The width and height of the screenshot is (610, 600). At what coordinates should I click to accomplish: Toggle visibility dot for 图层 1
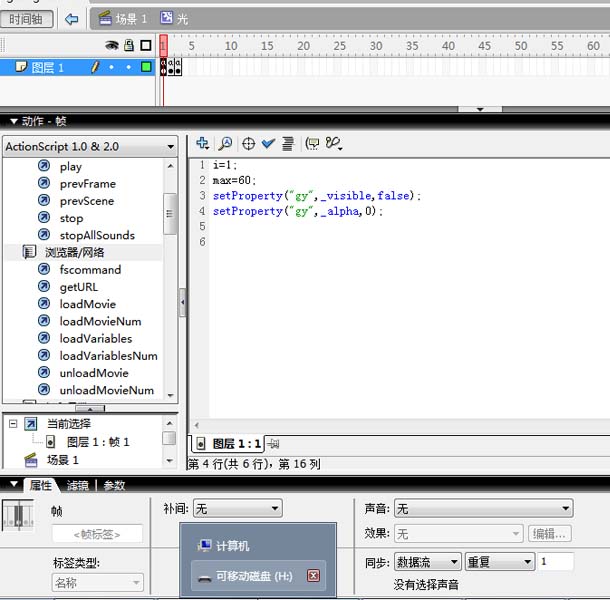click(x=111, y=67)
